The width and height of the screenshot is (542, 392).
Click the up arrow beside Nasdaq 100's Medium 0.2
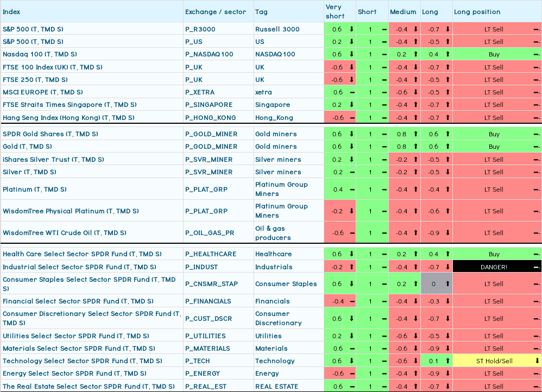(x=415, y=54)
